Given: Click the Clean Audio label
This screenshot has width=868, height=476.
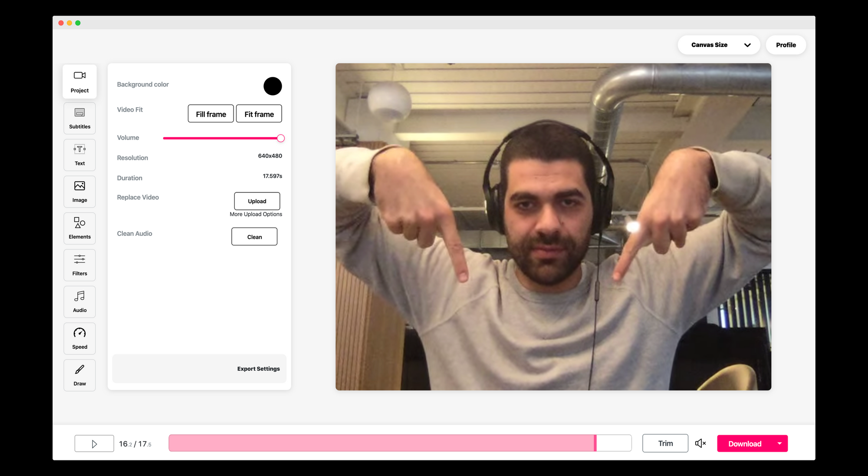Looking at the screenshot, I should [135, 234].
